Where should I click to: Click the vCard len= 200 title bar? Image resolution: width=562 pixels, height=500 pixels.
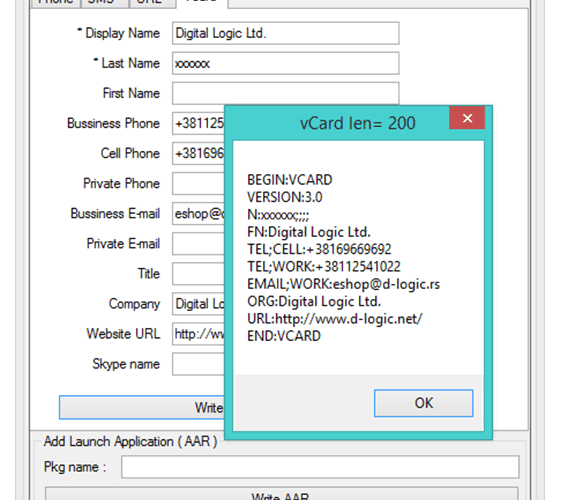(x=337, y=123)
